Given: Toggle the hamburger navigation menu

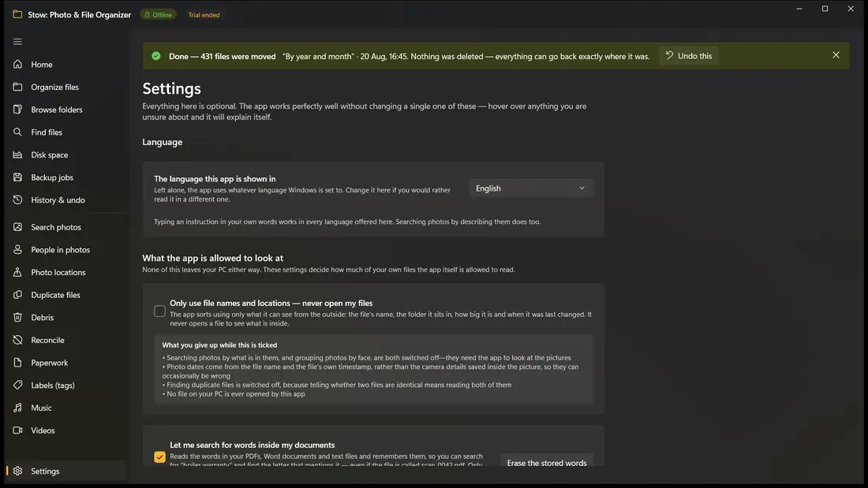Looking at the screenshot, I should pyautogui.click(x=17, y=42).
